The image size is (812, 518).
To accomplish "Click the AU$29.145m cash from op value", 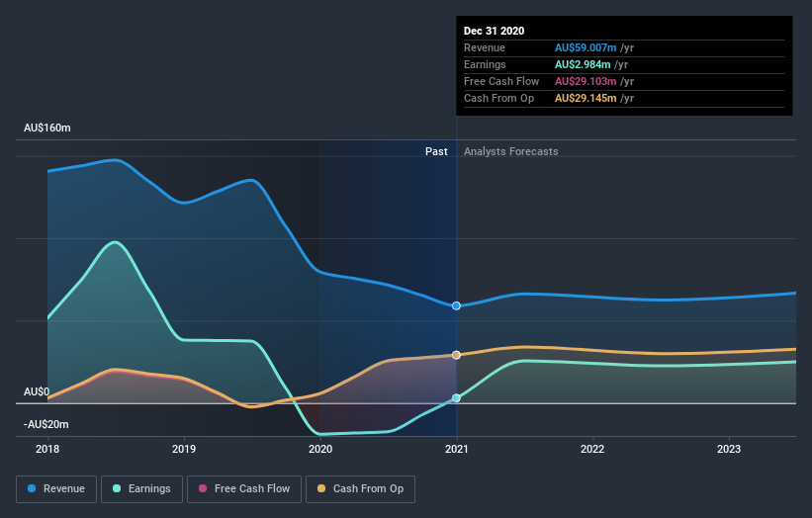I will click(x=586, y=98).
